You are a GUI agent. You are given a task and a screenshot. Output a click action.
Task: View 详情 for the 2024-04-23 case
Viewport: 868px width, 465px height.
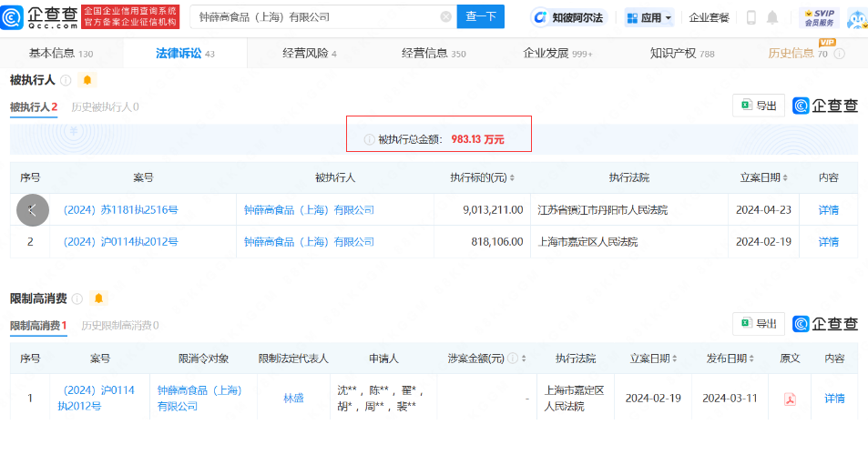[828, 210]
